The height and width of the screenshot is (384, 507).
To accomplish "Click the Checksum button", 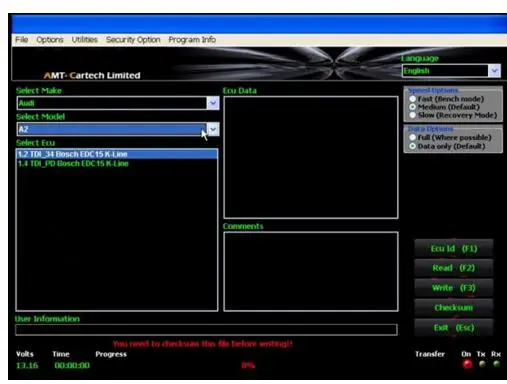I will click(454, 308).
